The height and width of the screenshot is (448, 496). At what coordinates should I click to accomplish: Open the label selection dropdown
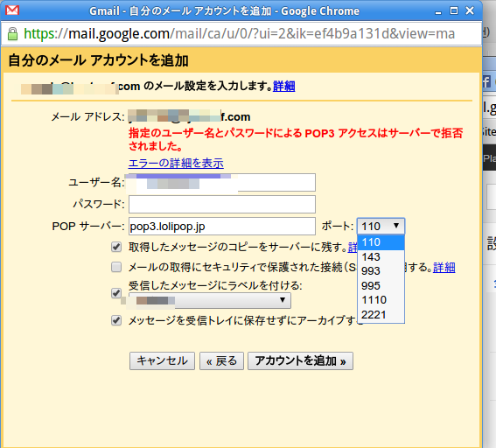click(210, 301)
